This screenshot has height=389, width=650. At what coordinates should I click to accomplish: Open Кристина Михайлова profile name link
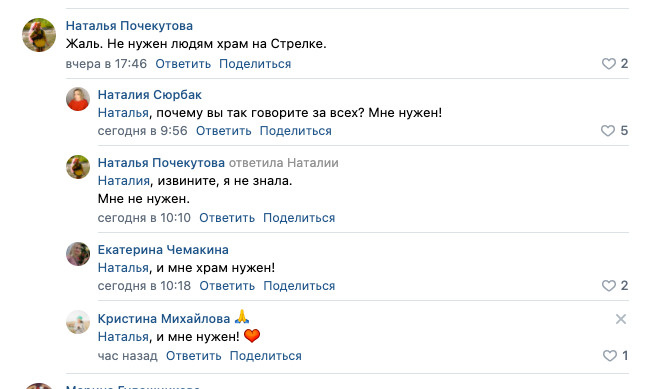(x=164, y=319)
